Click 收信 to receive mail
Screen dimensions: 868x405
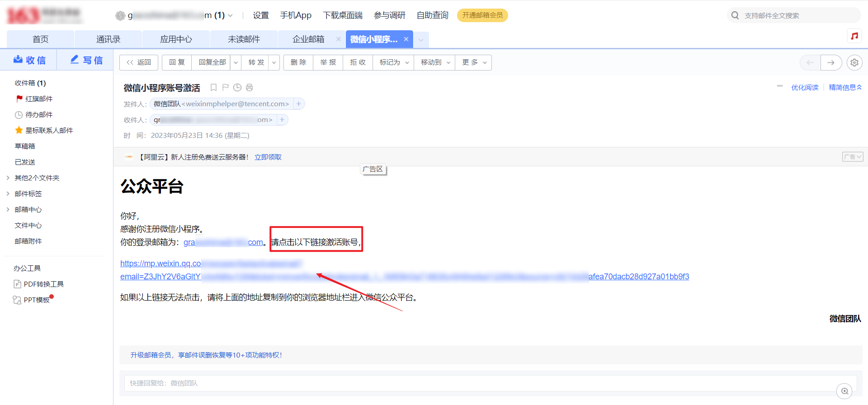pos(29,60)
